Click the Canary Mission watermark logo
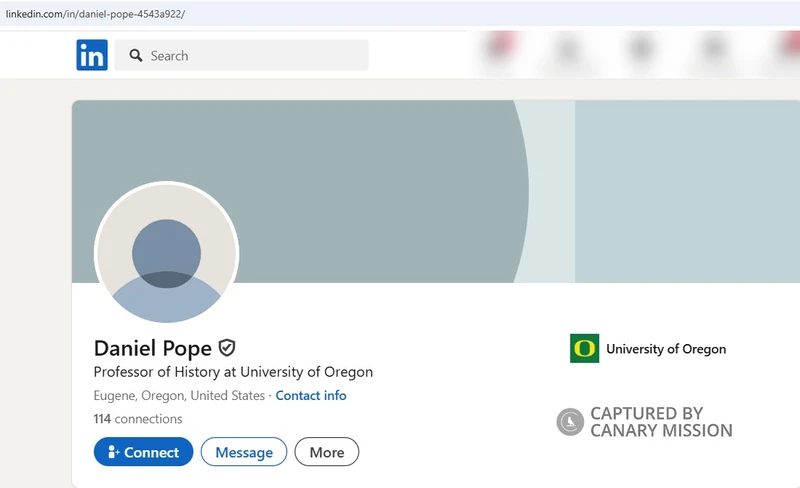Image resolution: width=800 pixels, height=488 pixels. (x=569, y=422)
